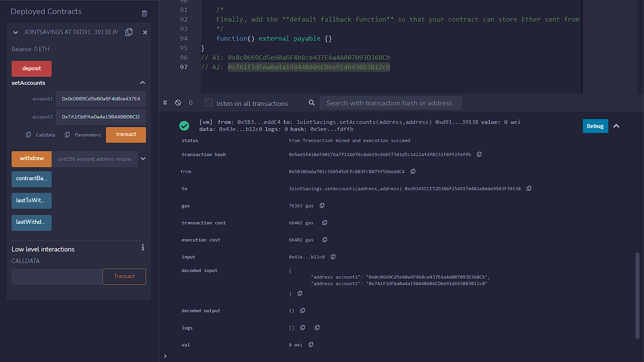Copy the JOINTSAVINGS contract address
The image size is (644, 362).
click(x=128, y=32)
